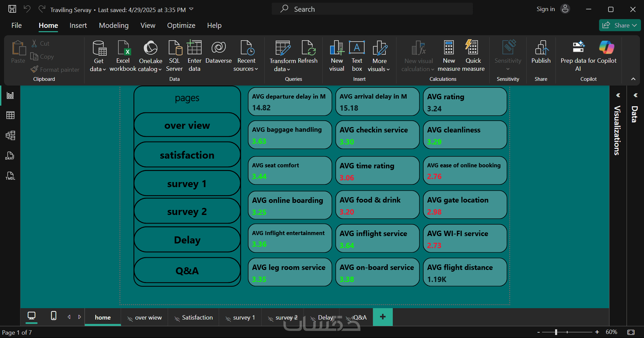Create a Quick measure

tap(473, 56)
